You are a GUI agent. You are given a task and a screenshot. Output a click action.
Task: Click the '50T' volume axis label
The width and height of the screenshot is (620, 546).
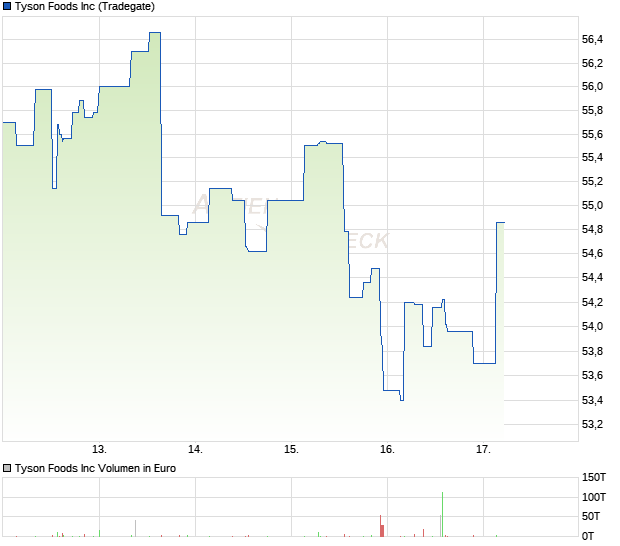591,516
